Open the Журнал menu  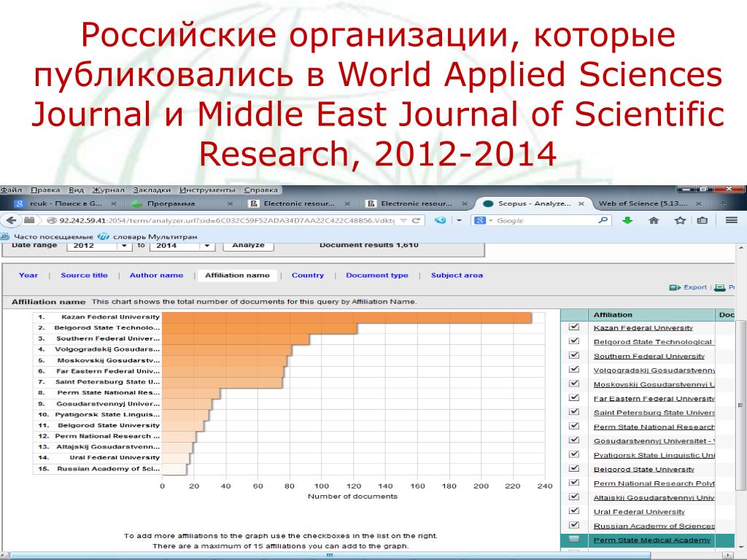pyautogui.click(x=108, y=190)
